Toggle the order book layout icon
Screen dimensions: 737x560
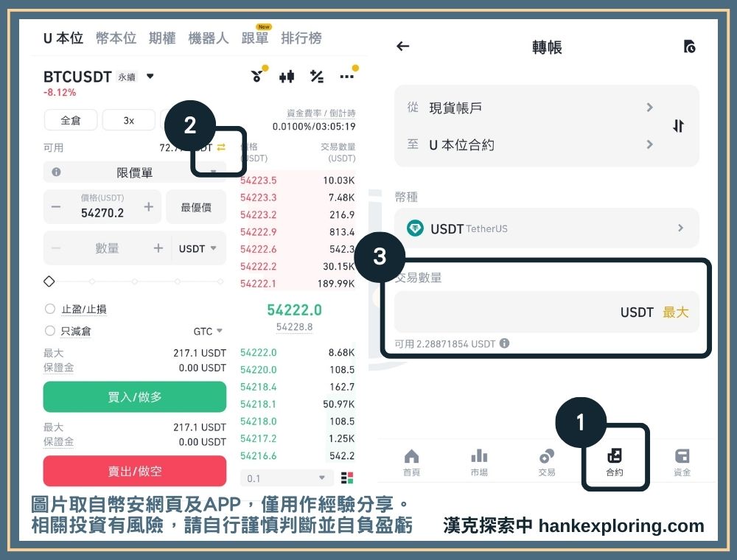[347, 478]
